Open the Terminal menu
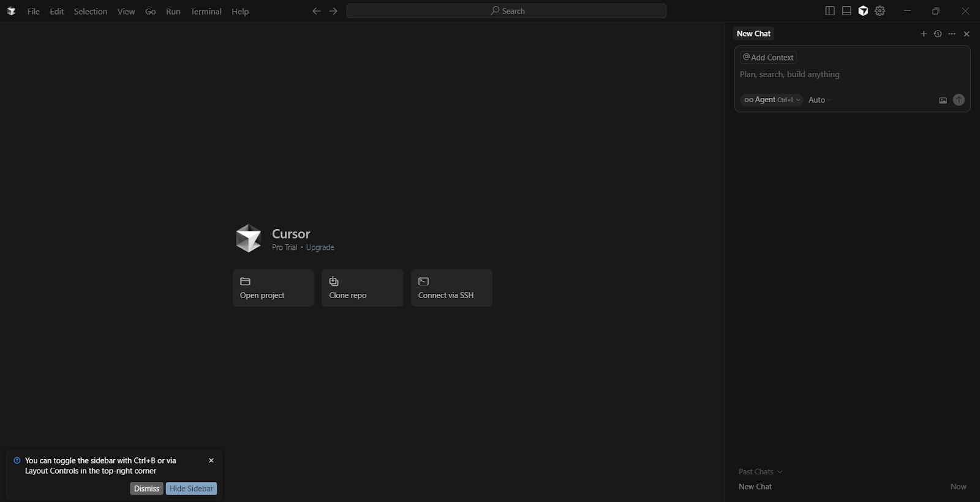980x502 pixels. 206,12
